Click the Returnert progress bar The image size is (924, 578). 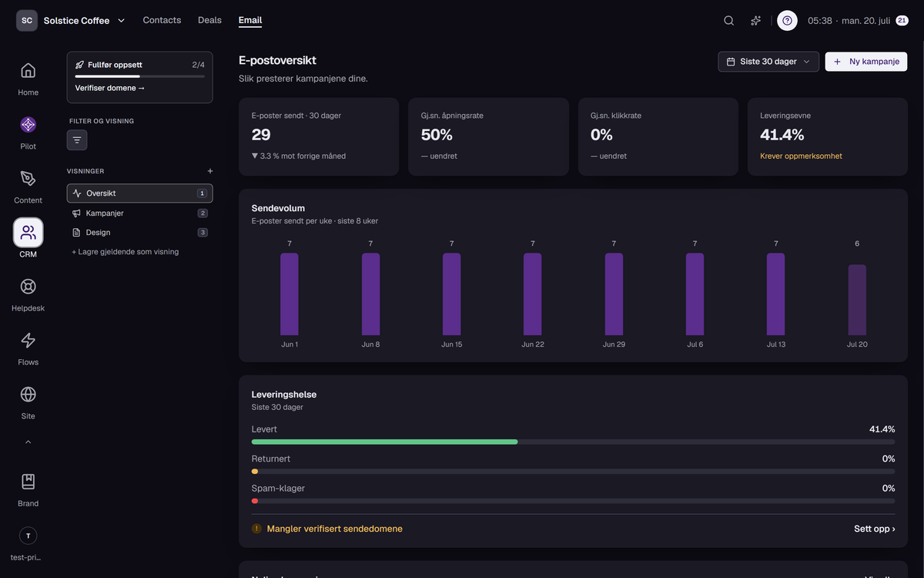[x=573, y=471]
